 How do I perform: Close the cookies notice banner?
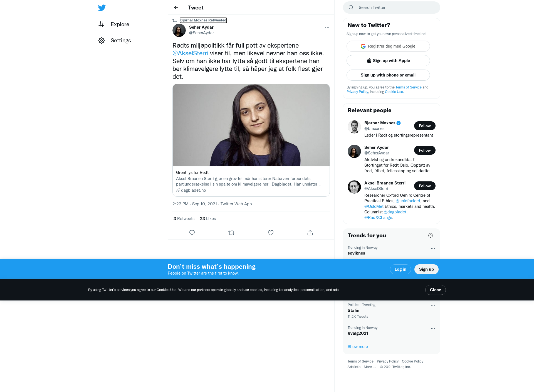coord(436,290)
